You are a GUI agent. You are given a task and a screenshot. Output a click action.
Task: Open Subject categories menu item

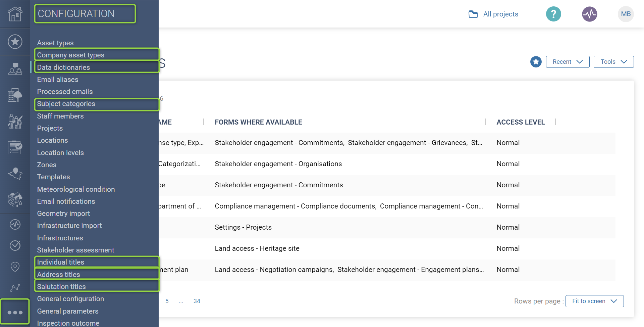pyautogui.click(x=66, y=104)
